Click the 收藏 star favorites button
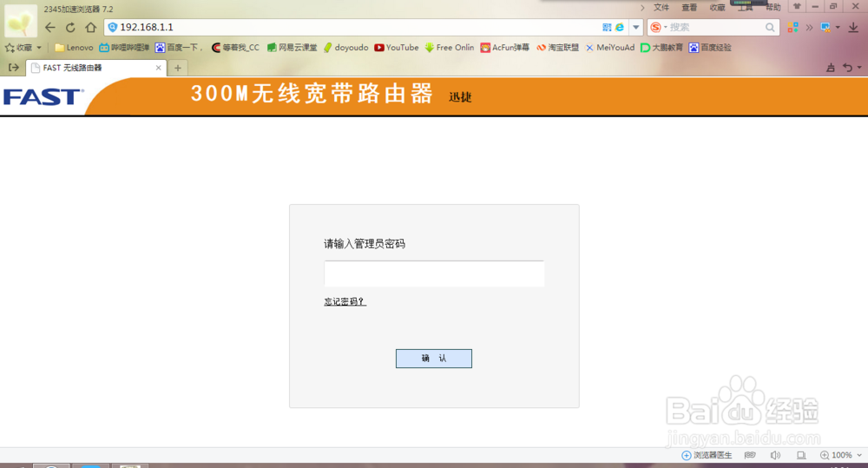Screen dimensions: 868x468 point(18,48)
